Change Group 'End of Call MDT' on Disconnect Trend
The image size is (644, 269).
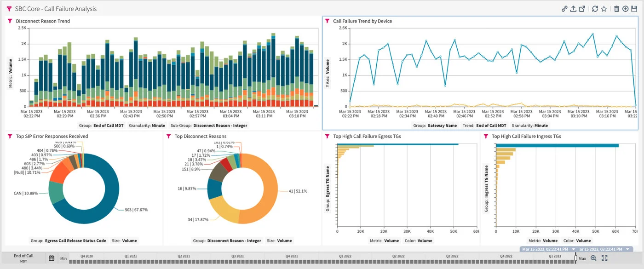coord(108,125)
